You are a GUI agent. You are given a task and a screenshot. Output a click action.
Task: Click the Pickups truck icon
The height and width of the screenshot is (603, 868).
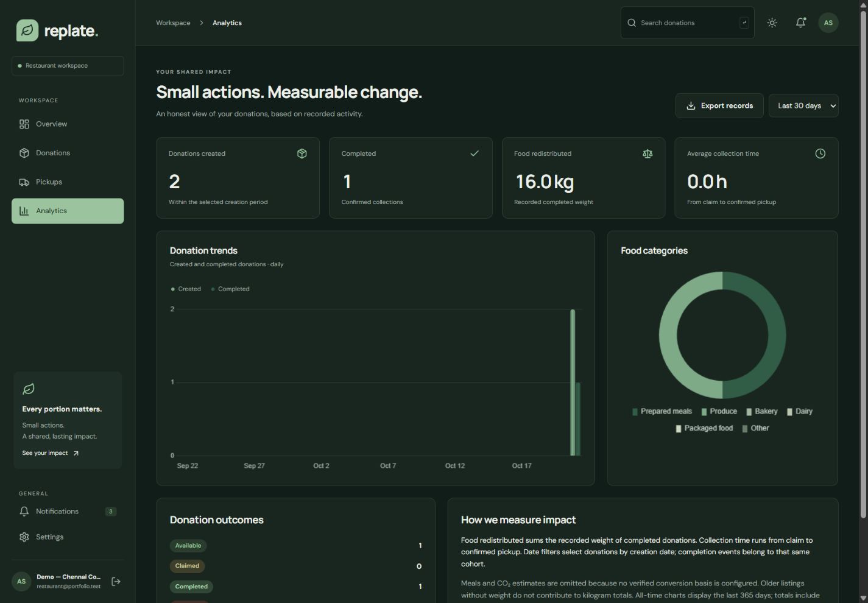[24, 182]
